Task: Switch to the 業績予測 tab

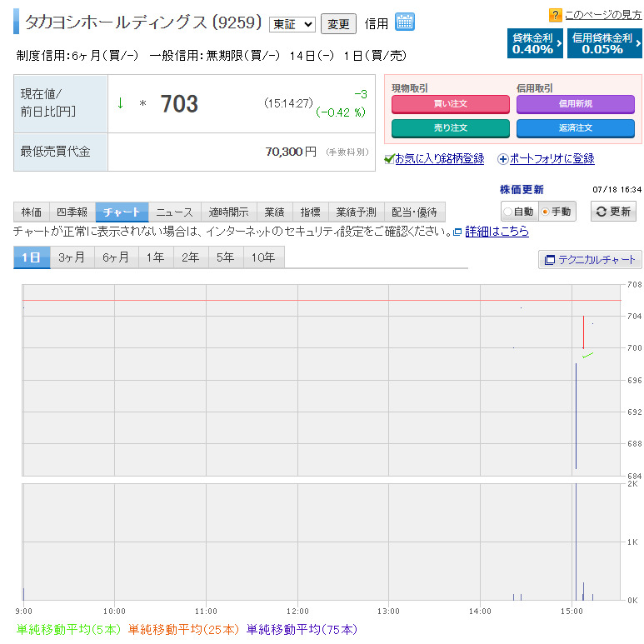Action: click(x=356, y=212)
